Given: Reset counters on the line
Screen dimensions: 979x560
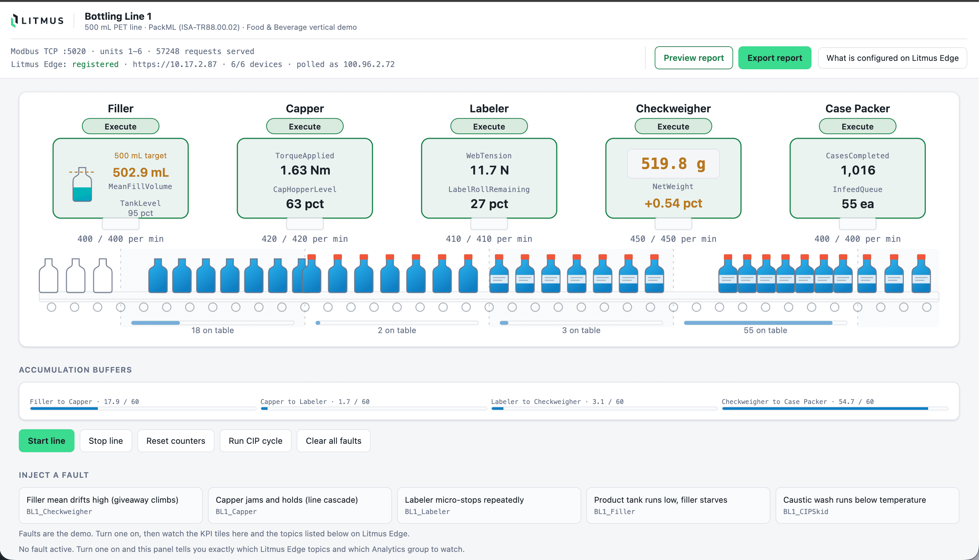Looking at the screenshot, I should tap(176, 441).
